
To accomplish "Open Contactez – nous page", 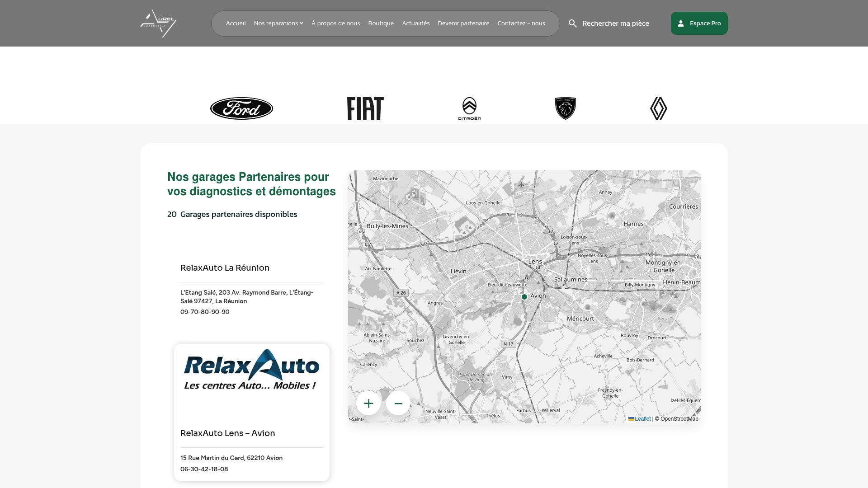I will coord(521,23).
